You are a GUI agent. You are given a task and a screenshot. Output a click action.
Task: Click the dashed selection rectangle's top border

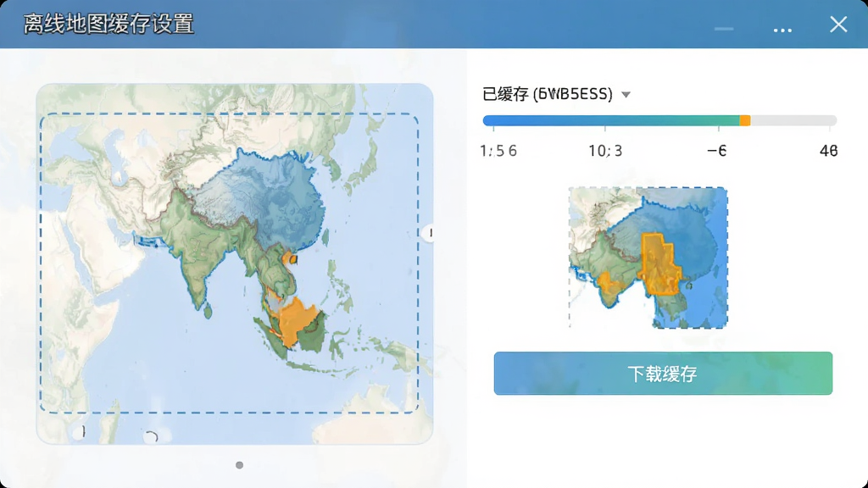click(229, 114)
